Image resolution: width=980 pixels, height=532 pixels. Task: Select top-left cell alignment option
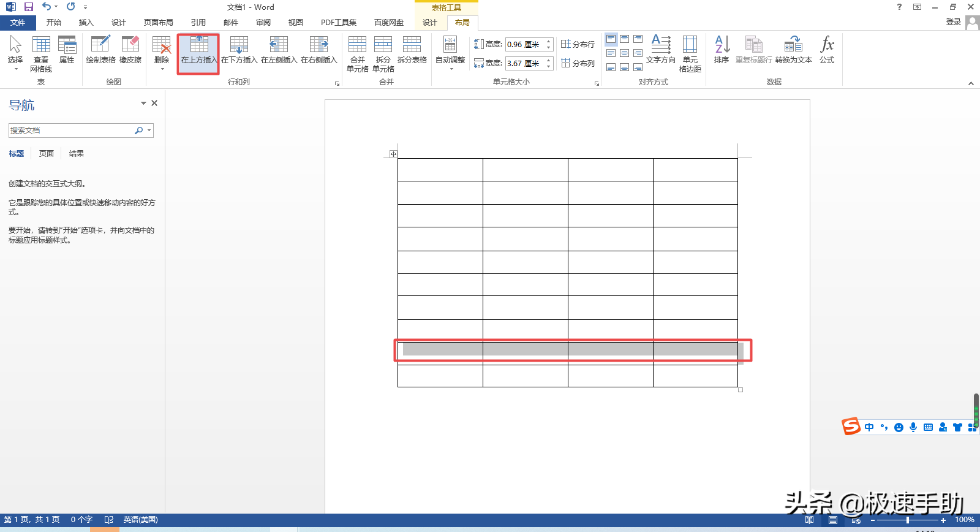click(x=611, y=39)
